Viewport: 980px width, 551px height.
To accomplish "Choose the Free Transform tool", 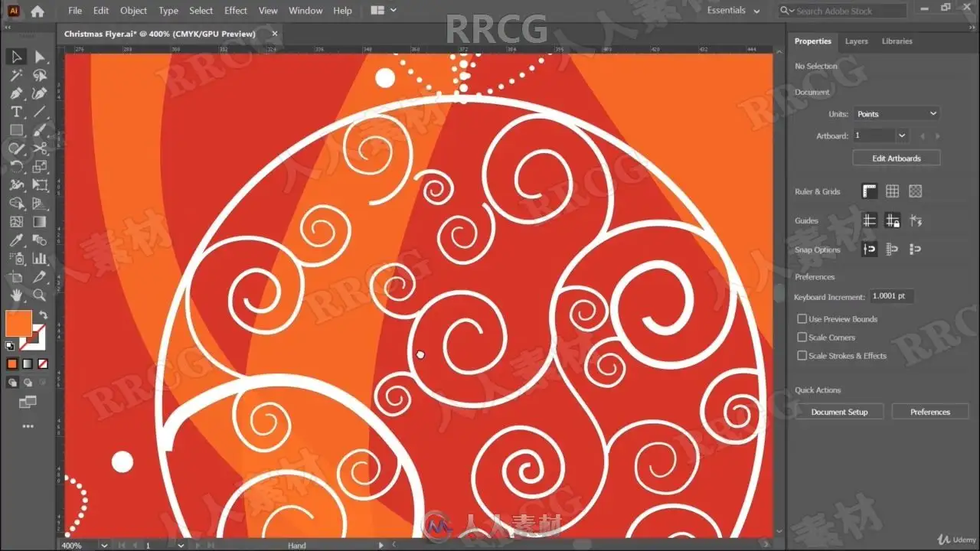I will pyautogui.click(x=40, y=185).
